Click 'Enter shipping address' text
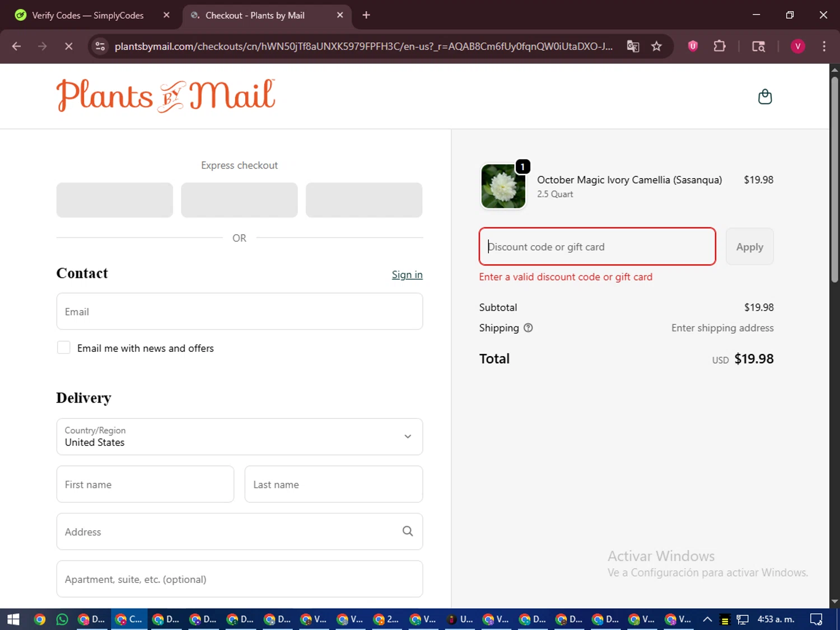This screenshot has height=630, width=840. [722, 328]
